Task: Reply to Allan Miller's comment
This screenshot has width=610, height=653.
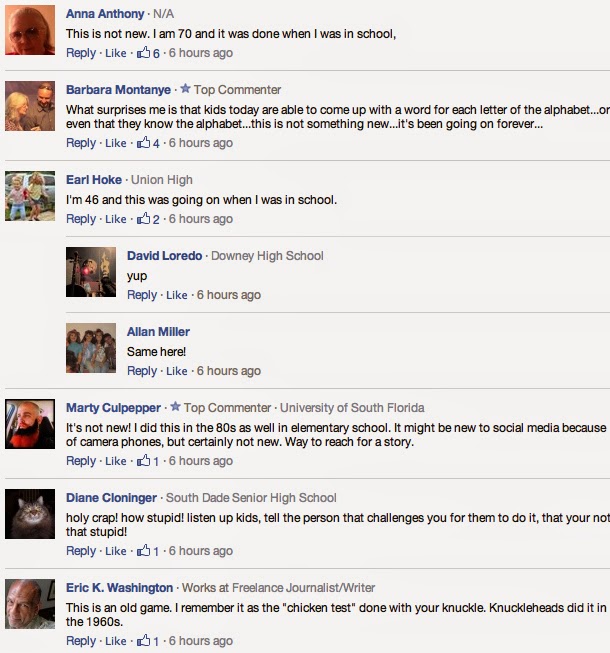Action: click(142, 371)
